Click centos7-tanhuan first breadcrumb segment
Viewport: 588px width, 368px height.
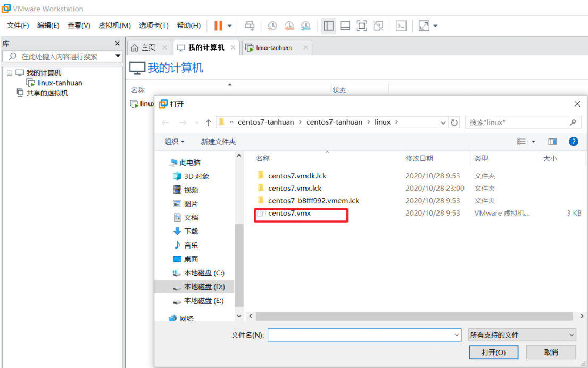pos(266,122)
